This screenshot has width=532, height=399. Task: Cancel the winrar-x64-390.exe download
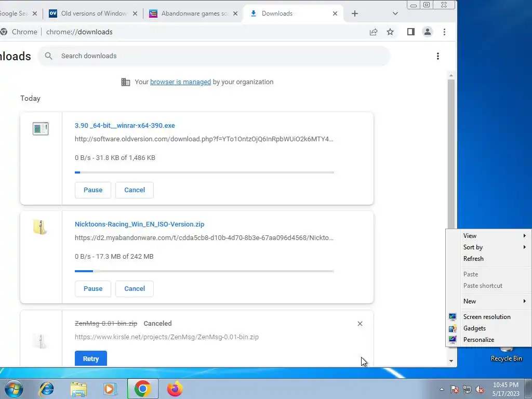tap(135, 190)
